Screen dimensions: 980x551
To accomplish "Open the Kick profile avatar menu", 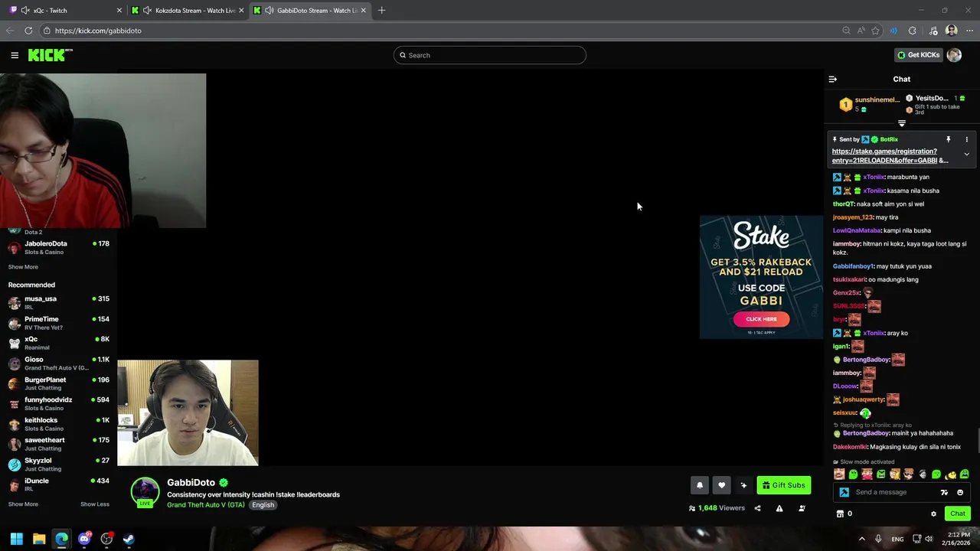I will click(x=954, y=55).
